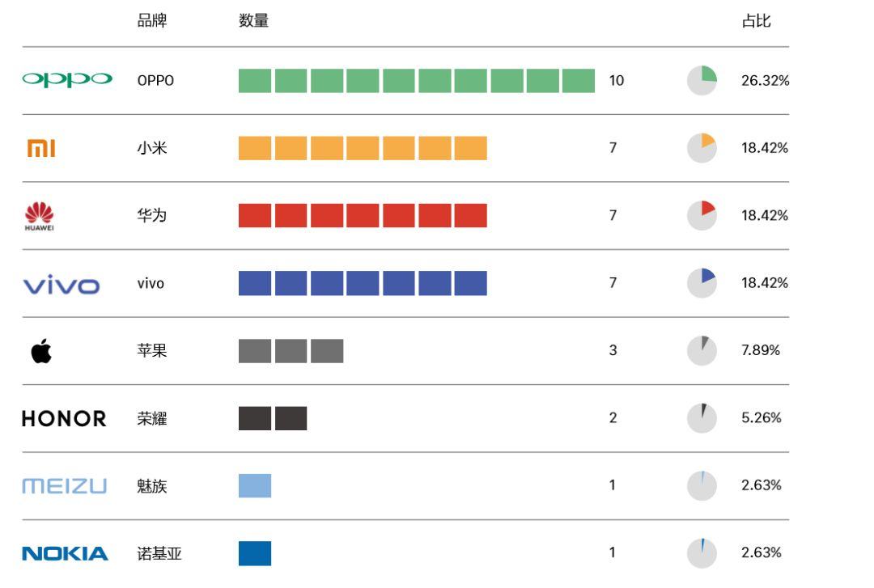Click the 数量 column header

point(253,22)
